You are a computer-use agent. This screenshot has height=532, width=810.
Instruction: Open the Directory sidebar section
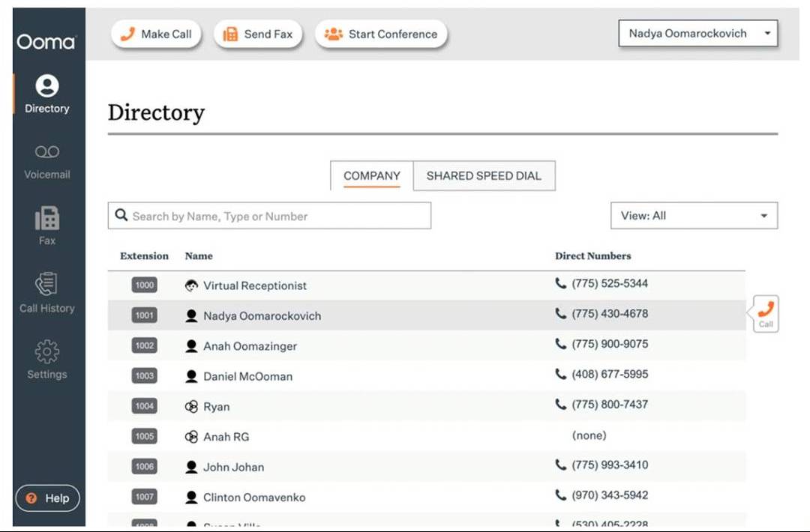(47, 94)
